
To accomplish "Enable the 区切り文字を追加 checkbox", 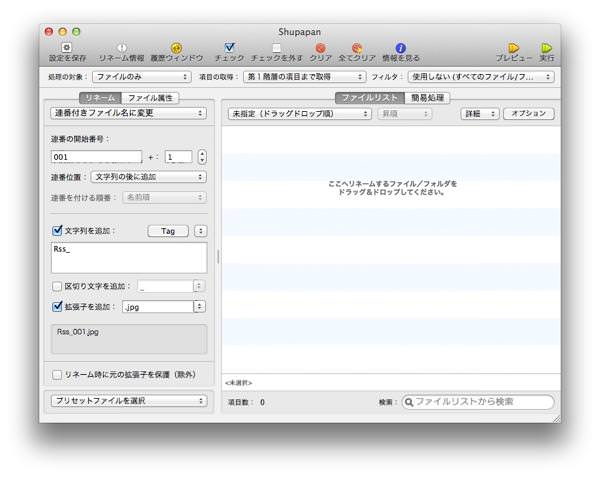I will [57, 286].
